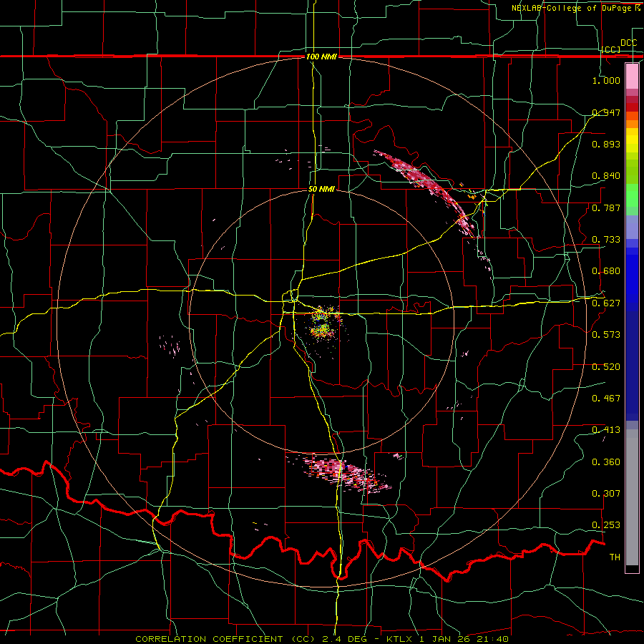This screenshot has width=644, height=644.
Task: Click the 0.733 scale value
Action: (606, 240)
